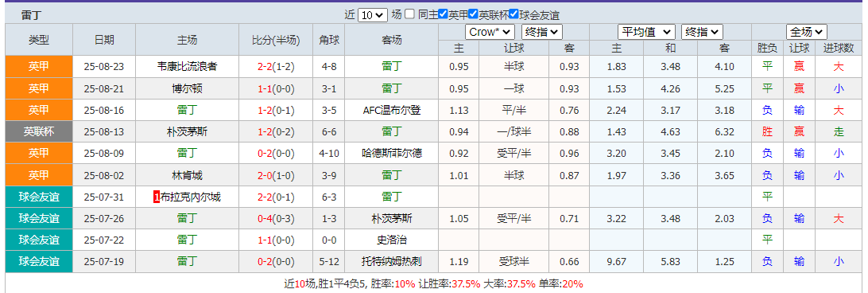The height and width of the screenshot is (293, 868).
Task: Click the 6.32 away odds value
Action: [x=725, y=132]
